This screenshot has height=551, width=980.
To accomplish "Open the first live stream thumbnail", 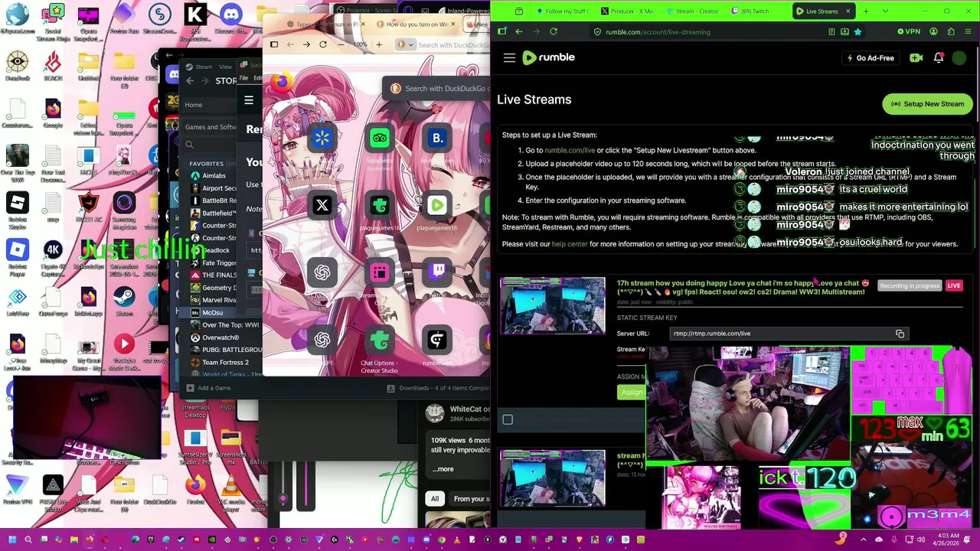I will click(553, 305).
